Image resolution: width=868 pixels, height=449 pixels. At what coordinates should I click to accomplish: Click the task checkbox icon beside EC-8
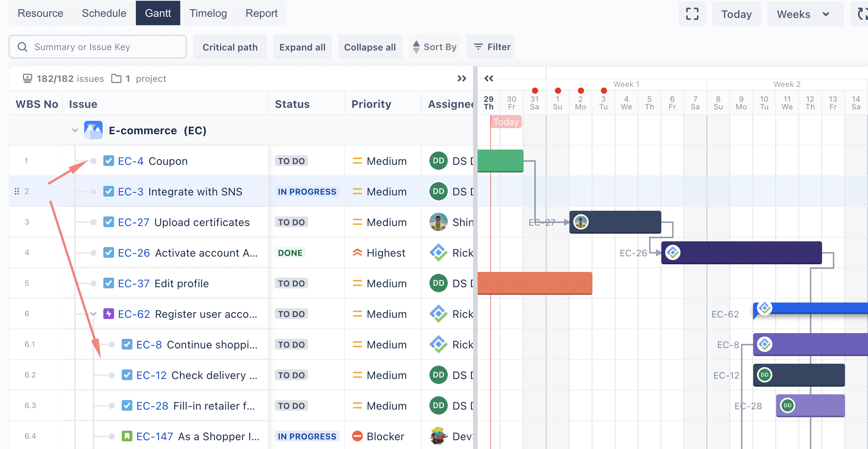127,345
